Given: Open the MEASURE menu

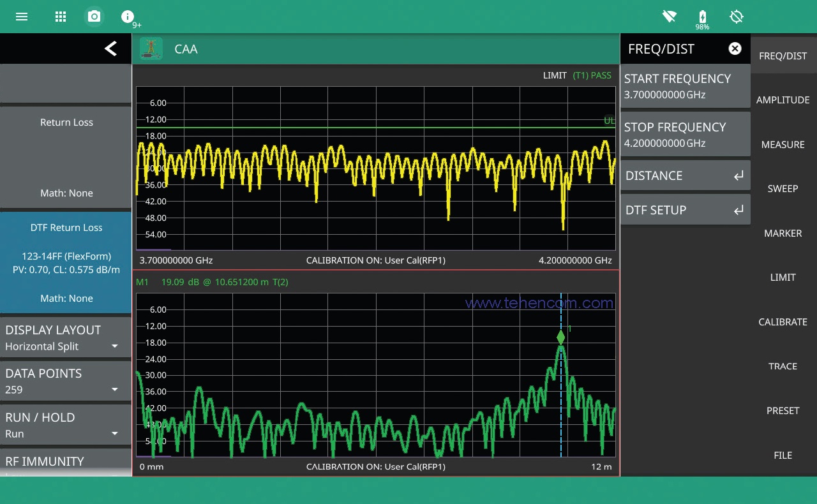Looking at the screenshot, I should [x=783, y=145].
